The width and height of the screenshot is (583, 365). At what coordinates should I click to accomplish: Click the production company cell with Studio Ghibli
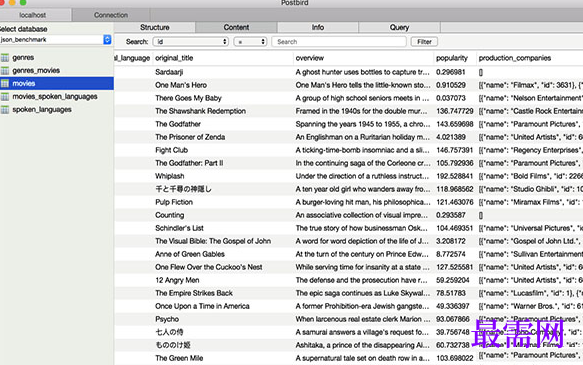point(531,189)
